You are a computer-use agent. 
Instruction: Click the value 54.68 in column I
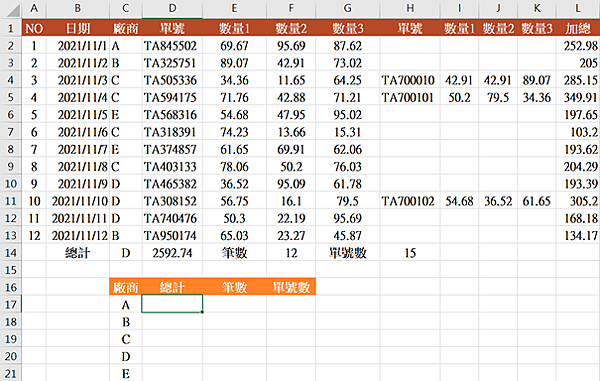(x=459, y=201)
